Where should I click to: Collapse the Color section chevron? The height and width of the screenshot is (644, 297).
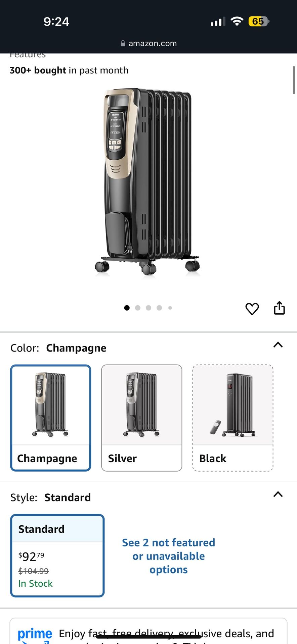(278, 345)
